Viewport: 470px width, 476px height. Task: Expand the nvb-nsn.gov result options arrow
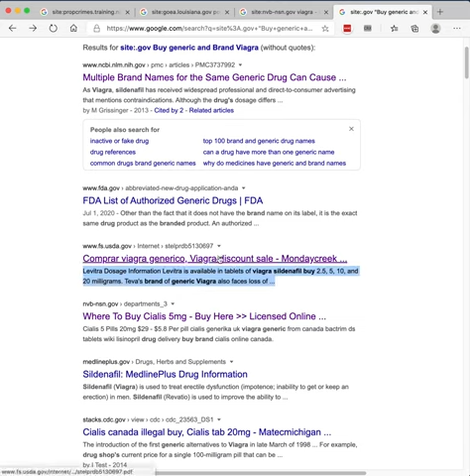[x=173, y=303]
